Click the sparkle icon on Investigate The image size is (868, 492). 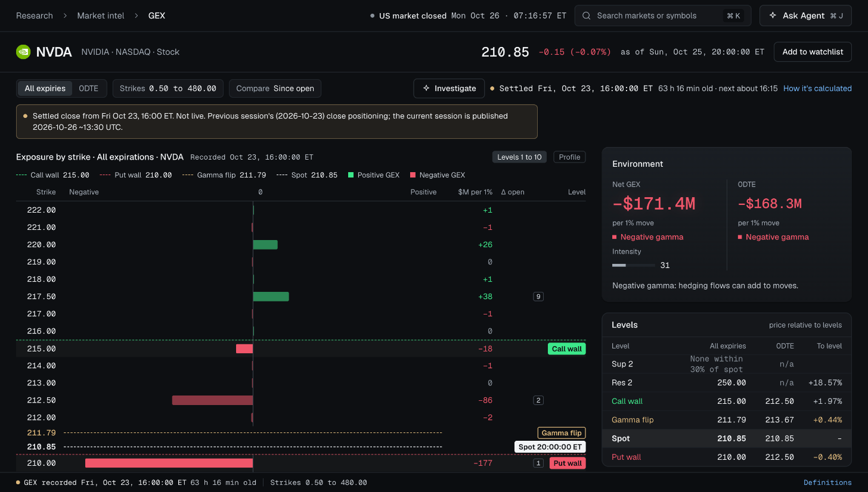click(x=426, y=88)
